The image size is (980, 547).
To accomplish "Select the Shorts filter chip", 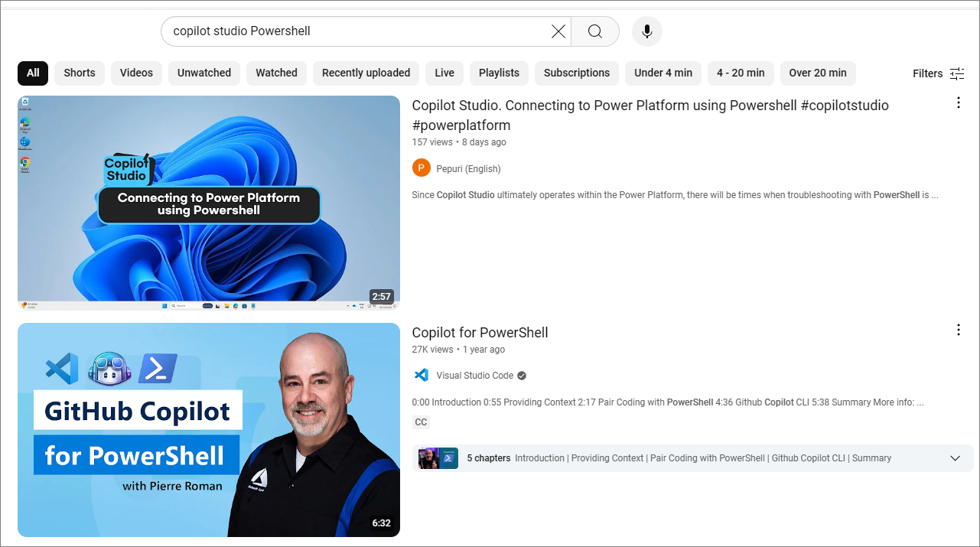I will pyautogui.click(x=80, y=73).
